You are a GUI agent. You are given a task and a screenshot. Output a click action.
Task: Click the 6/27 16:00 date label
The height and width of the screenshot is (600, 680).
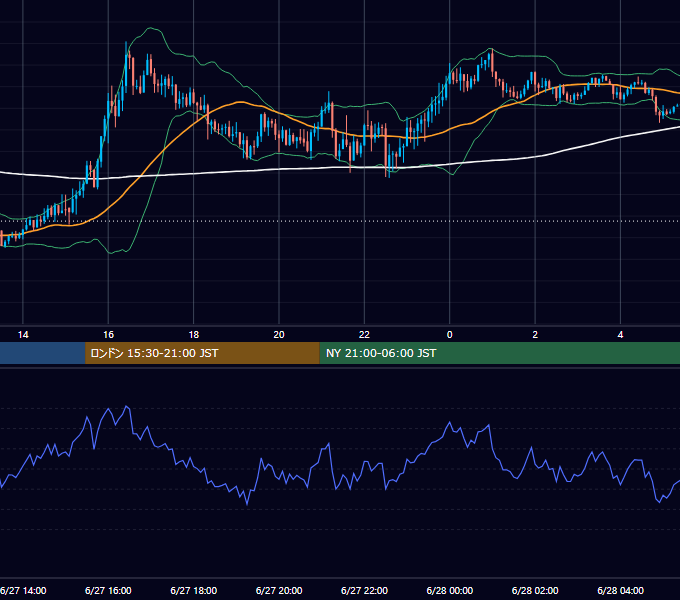(x=108, y=590)
